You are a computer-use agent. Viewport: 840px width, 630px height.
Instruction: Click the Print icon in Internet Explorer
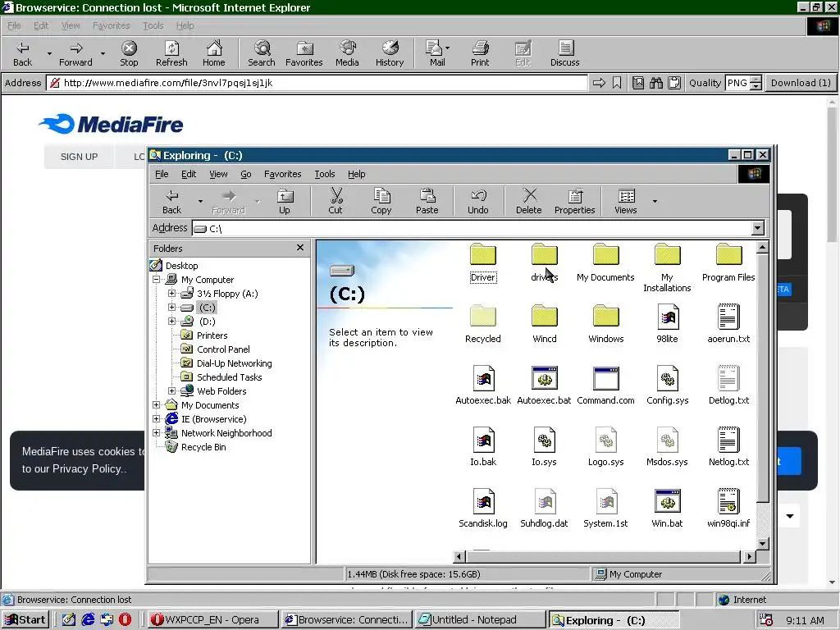pos(480,53)
